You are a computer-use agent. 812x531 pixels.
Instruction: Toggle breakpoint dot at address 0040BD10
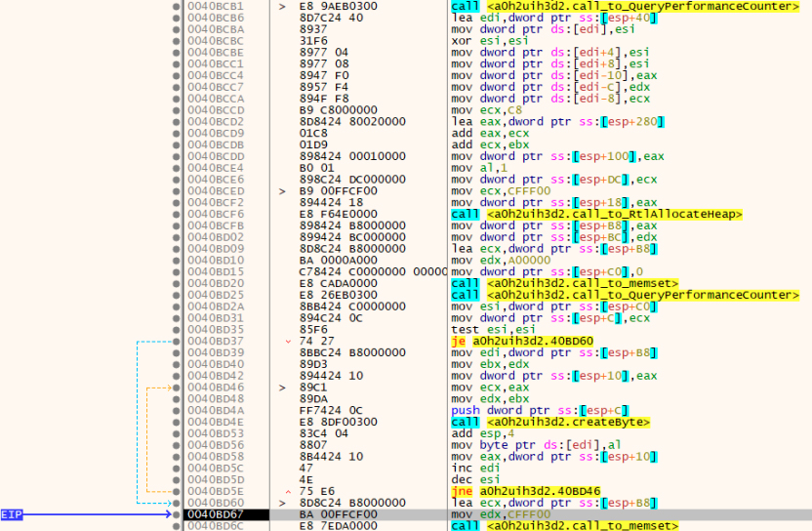[x=176, y=260]
